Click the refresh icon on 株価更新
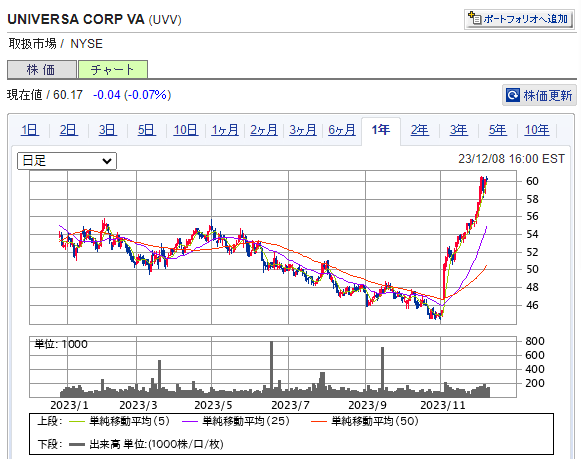Viewport: 581px width, 459px height. [513, 95]
